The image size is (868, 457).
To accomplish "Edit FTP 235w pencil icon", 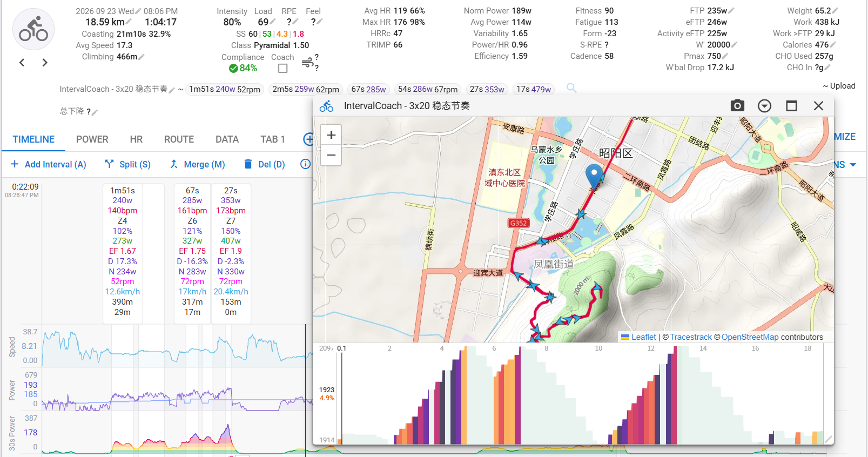I will tap(731, 11).
